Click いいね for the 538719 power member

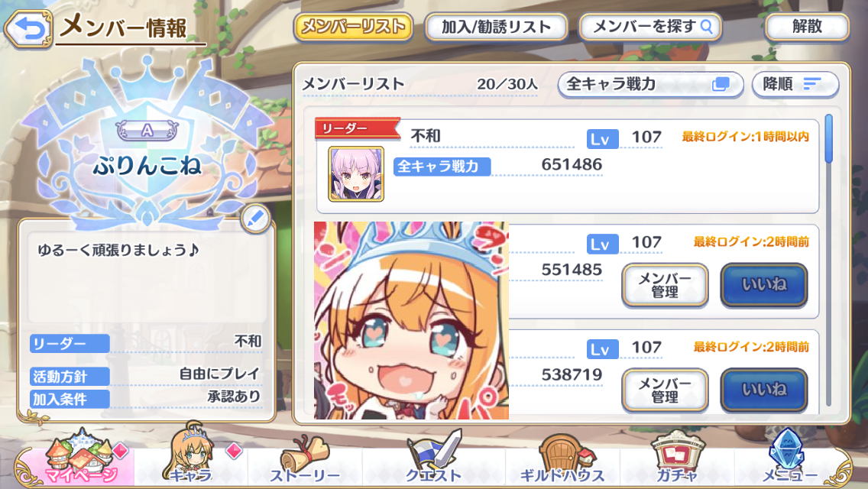click(x=764, y=390)
